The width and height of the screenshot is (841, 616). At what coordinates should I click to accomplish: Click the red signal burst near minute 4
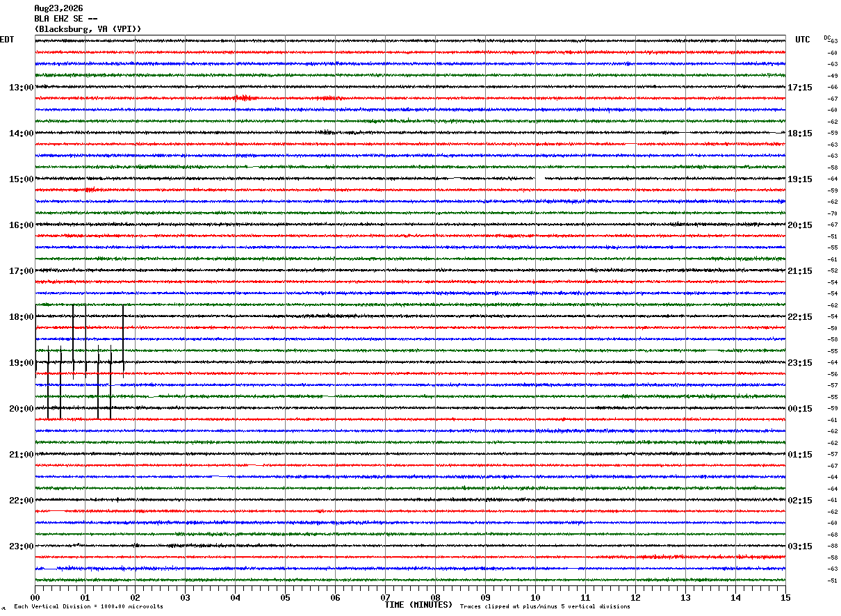click(x=245, y=98)
